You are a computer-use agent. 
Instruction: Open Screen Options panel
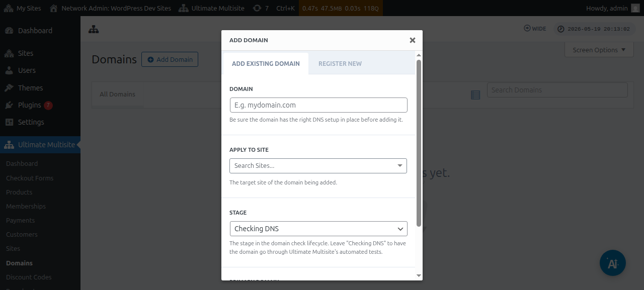coord(599,50)
